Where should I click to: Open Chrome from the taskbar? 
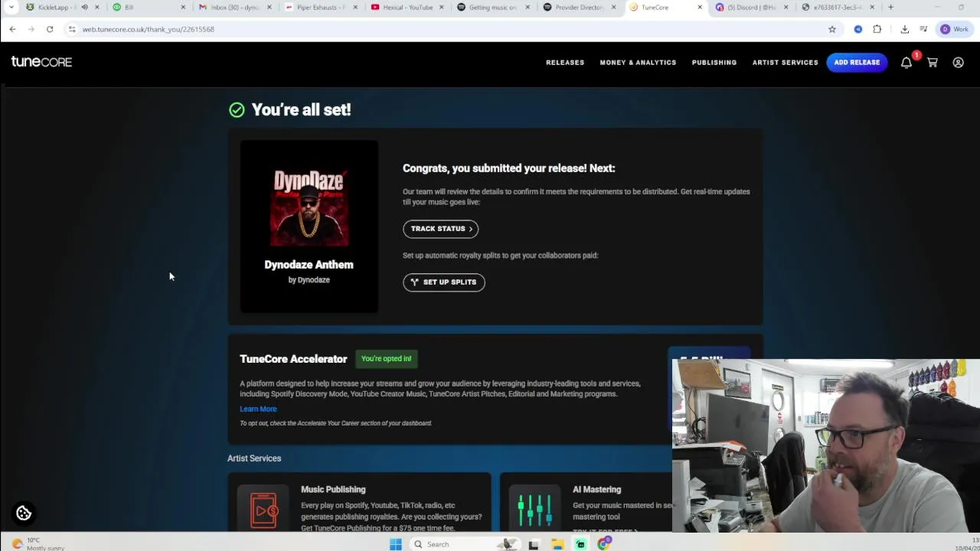coord(604,544)
